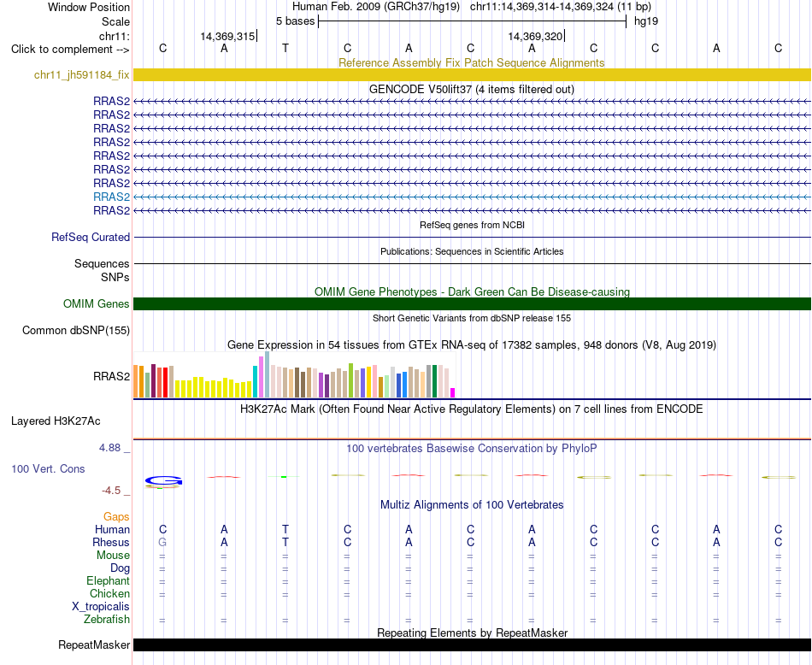Click the Window Position label
812x665 pixels.
point(89,7)
